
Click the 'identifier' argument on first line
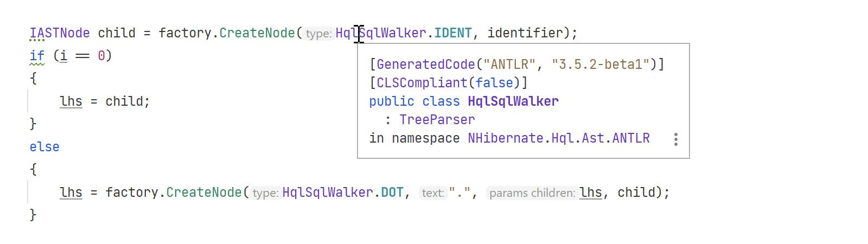click(x=525, y=33)
